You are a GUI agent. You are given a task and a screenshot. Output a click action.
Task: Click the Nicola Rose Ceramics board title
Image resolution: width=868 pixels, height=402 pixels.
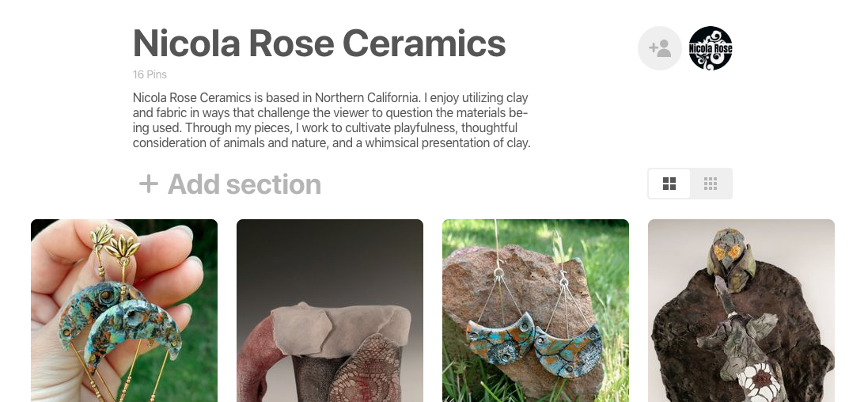[x=319, y=44]
